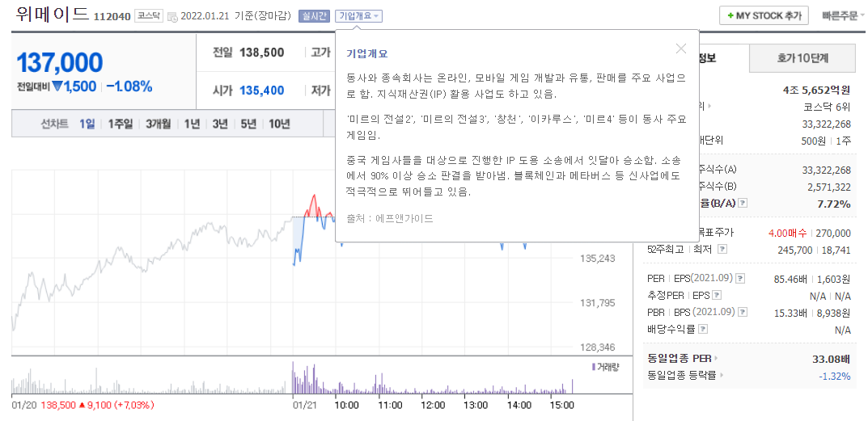Click the 128,346 chart axis label
The width and height of the screenshot is (868, 421).
point(597,347)
